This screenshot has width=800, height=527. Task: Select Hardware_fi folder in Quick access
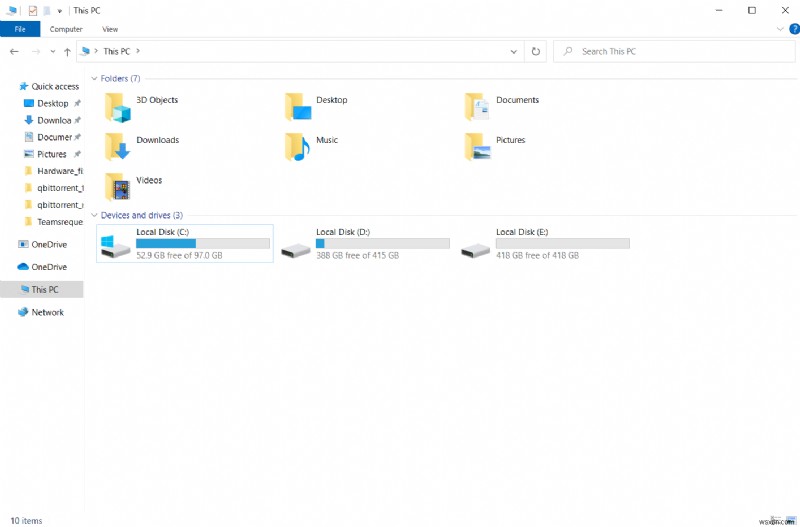54,171
